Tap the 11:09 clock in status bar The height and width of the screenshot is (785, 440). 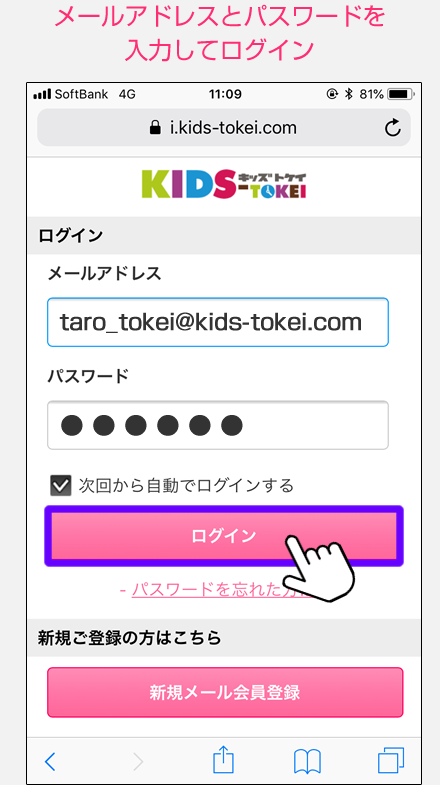225,94
